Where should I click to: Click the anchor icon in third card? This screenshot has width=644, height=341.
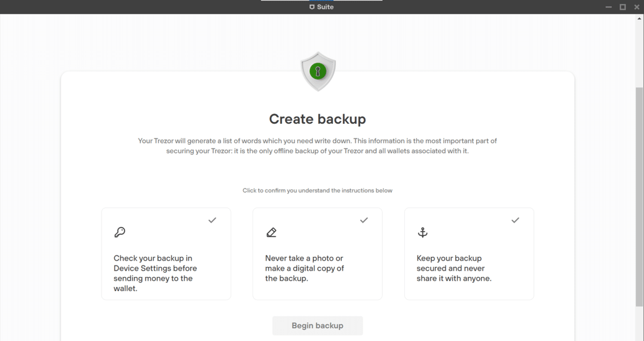pos(422,232)
